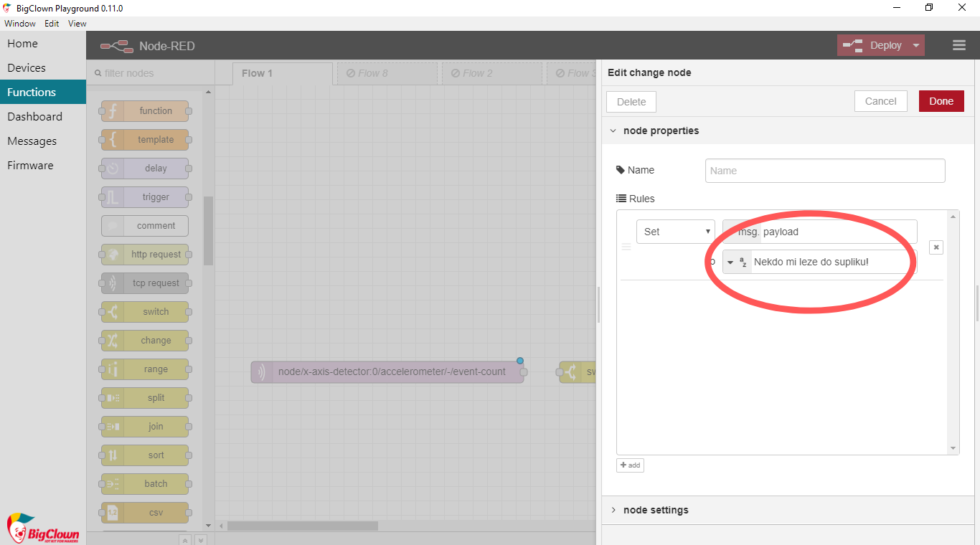Click the Name input field
The image size is (980, 545).
click(825, 171)
